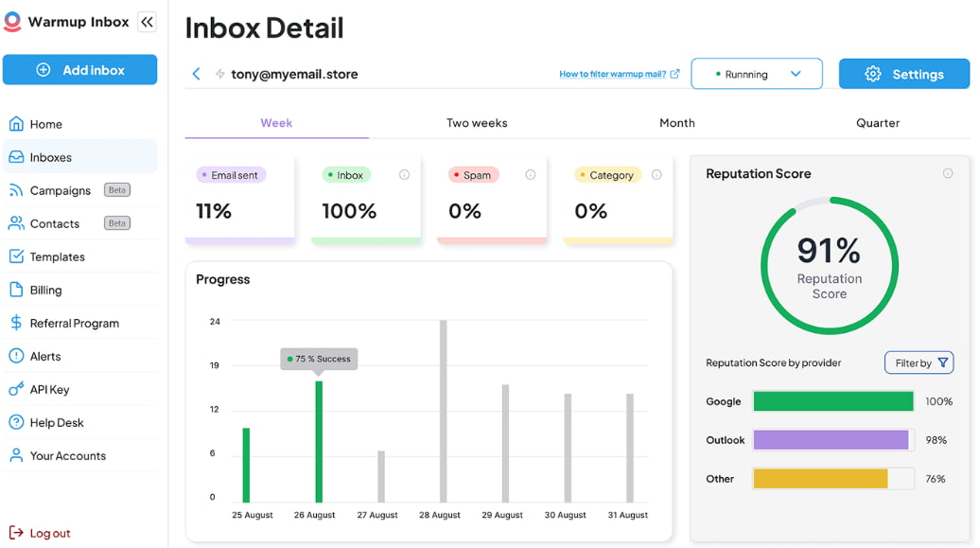Open the Filter by provider dropdown

coord(919,362)
